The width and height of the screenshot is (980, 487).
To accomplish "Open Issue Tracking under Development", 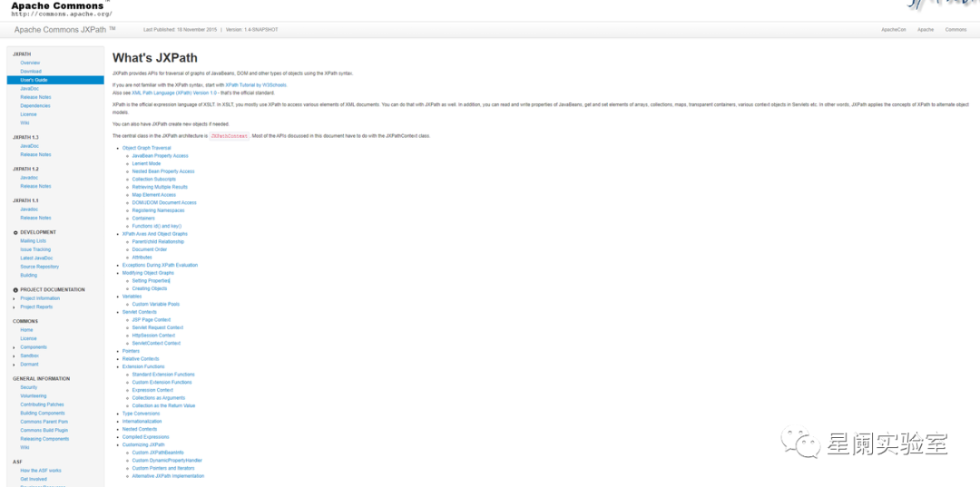I will tap(35, 249).
